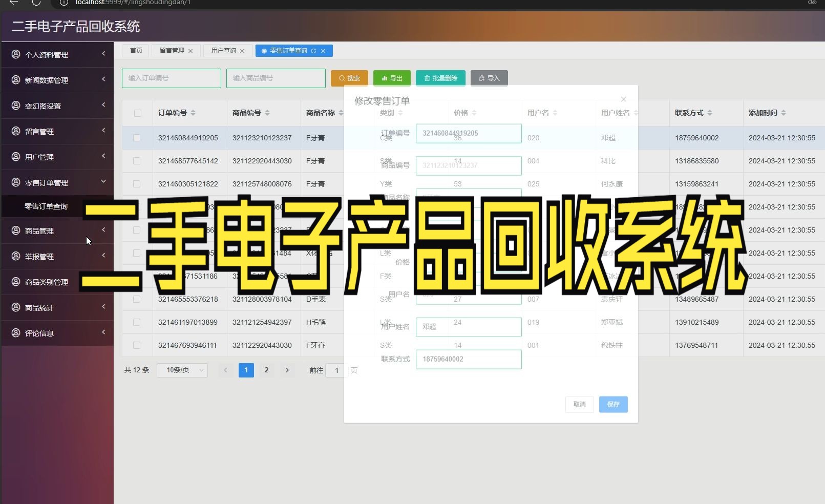
Task: Expand the 变幻图设置 menu chevron
Action: 103,104
